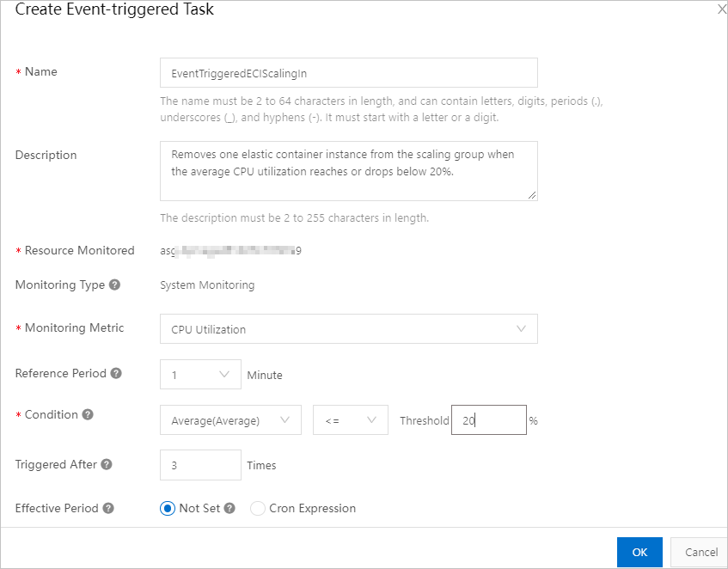Open the <= comparison operator dropdown
The width and height of the screenshot is (728, 569).
[351, 420]
